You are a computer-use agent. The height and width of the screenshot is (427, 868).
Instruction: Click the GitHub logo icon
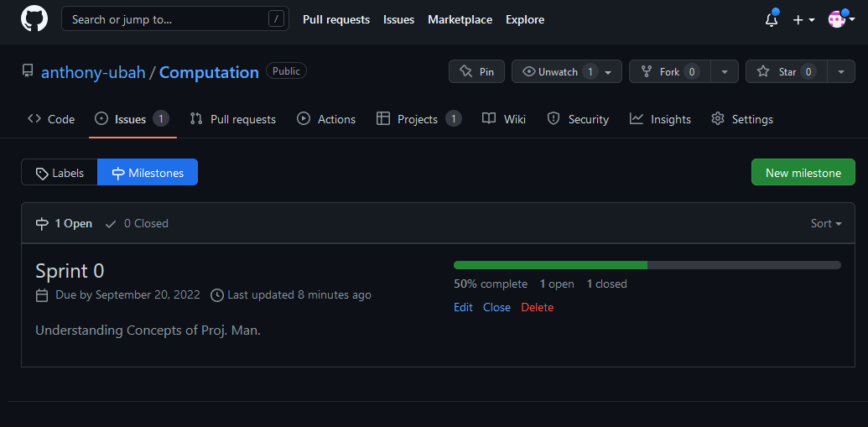point(34,19)
